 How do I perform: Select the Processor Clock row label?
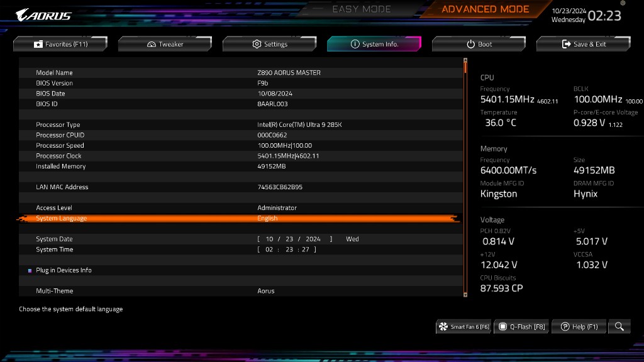[58, 156]
